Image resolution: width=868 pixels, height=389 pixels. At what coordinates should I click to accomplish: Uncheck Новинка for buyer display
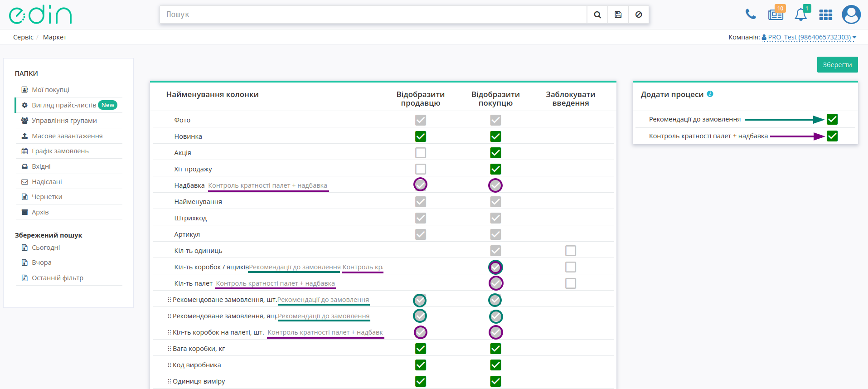pyautogui.click(x=495, y=136)
